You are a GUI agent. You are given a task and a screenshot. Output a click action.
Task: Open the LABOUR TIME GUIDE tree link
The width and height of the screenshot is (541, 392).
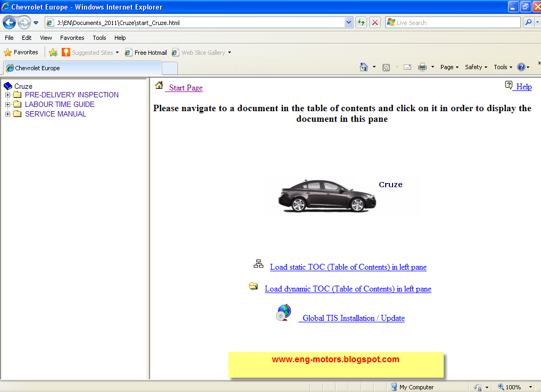pos(60,104)
